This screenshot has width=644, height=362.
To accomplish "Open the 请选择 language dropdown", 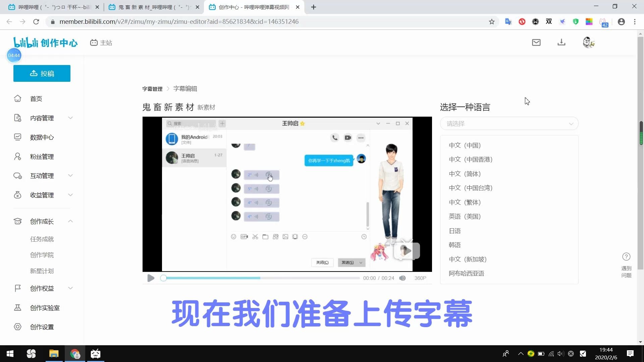I will click(509, 124).
